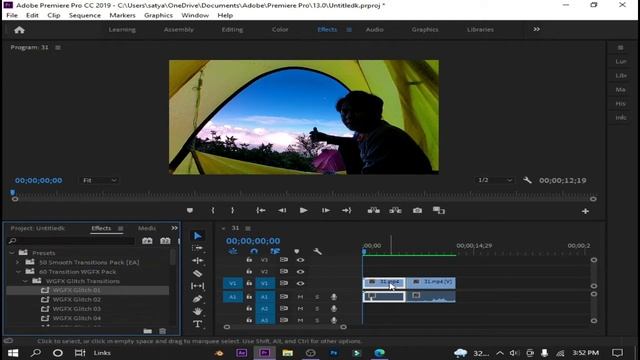Mute audio track A1
Screen dimensions: 640x360
pyautogui.click(x=300, y=297)
